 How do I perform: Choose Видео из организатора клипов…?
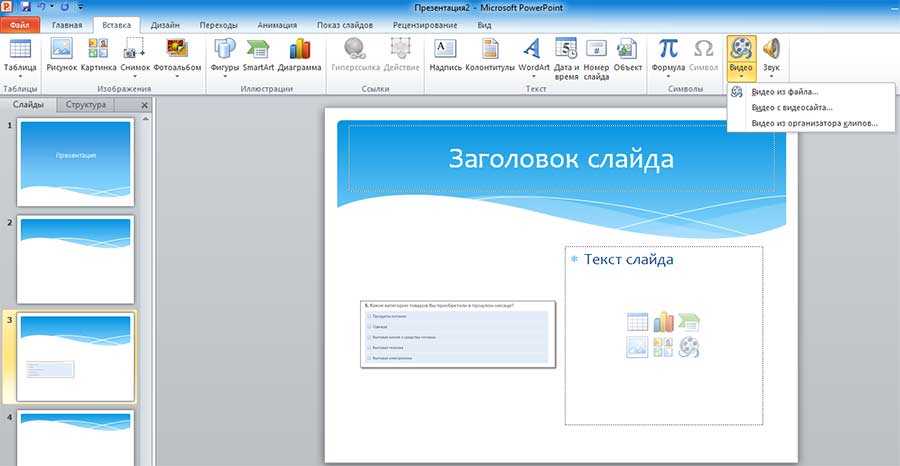pyautogui.click(x=810, y=123)
